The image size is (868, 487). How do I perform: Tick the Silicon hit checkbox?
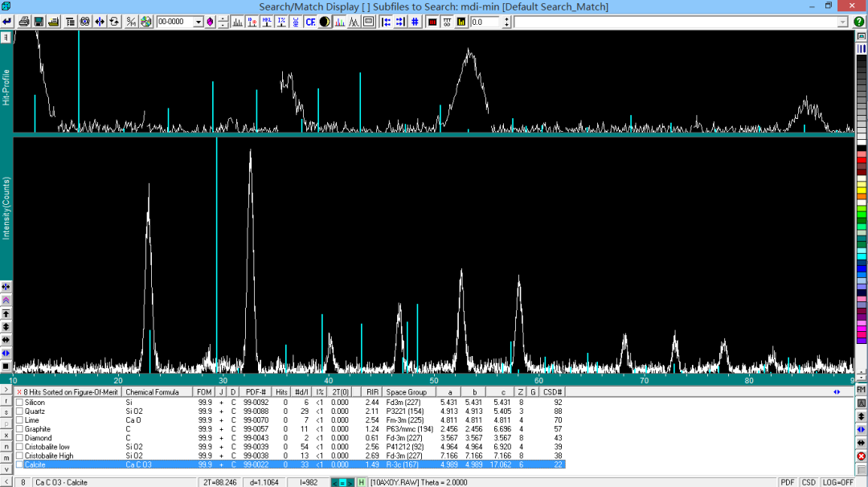pos(19,403)
